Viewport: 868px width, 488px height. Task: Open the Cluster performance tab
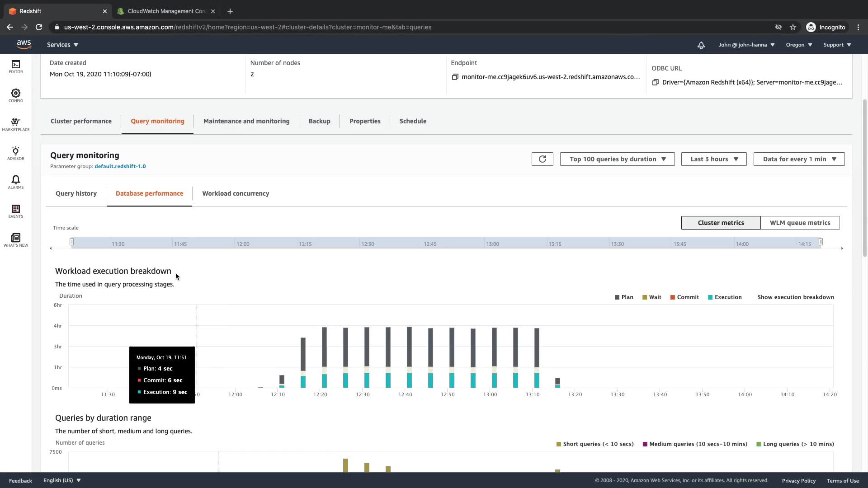(x=81, y=121)
